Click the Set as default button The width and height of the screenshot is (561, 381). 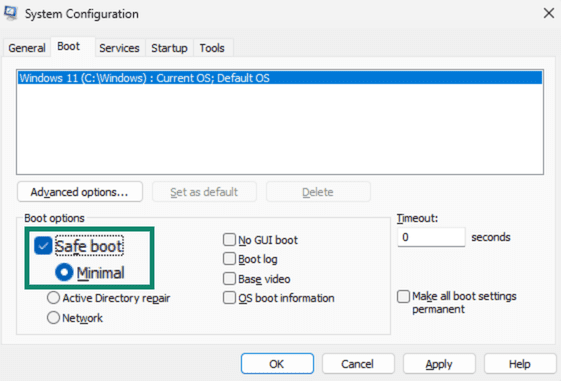204,192
